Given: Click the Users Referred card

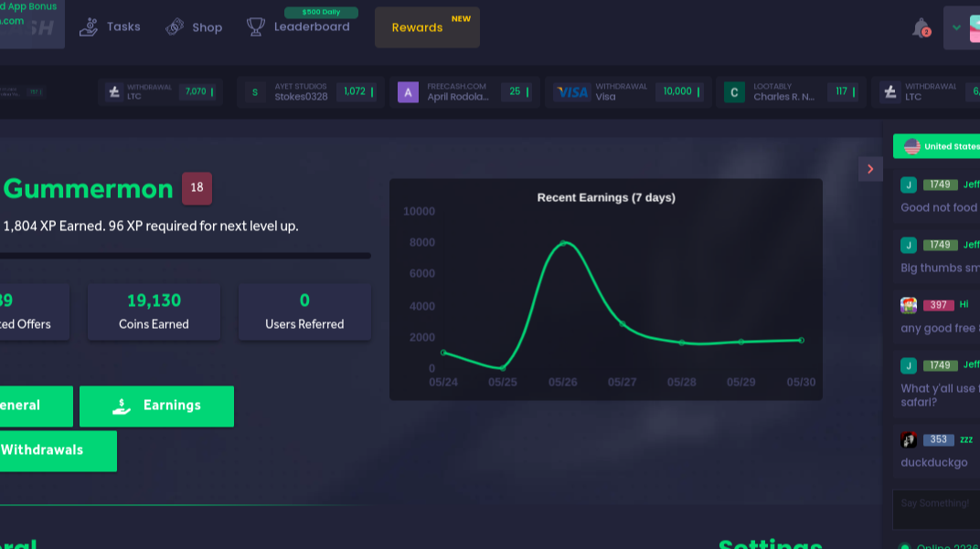Looking at the screenshot, I should pos(304,311).
